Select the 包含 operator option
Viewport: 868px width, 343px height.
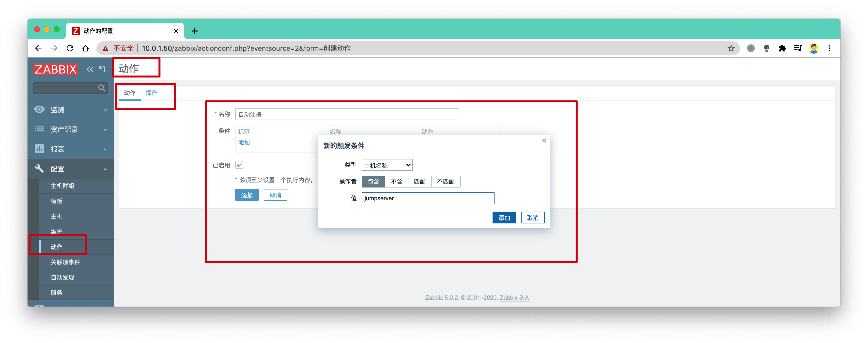[373, 182]
